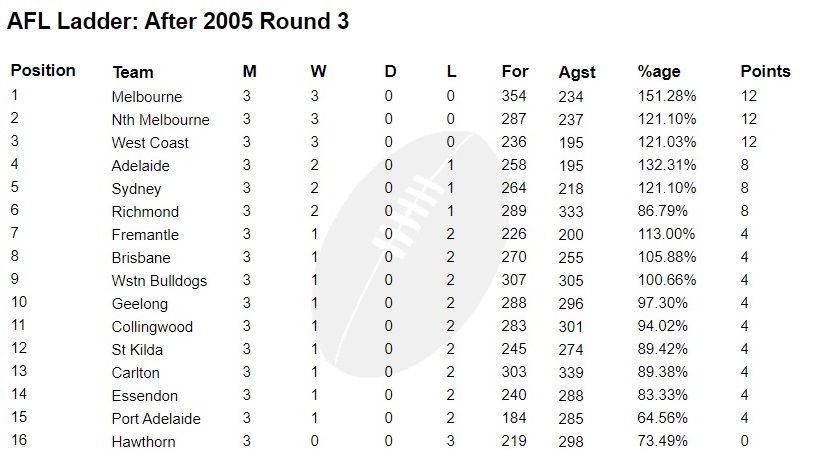Click the Sydney team name
818x461 pixels.
136,189
